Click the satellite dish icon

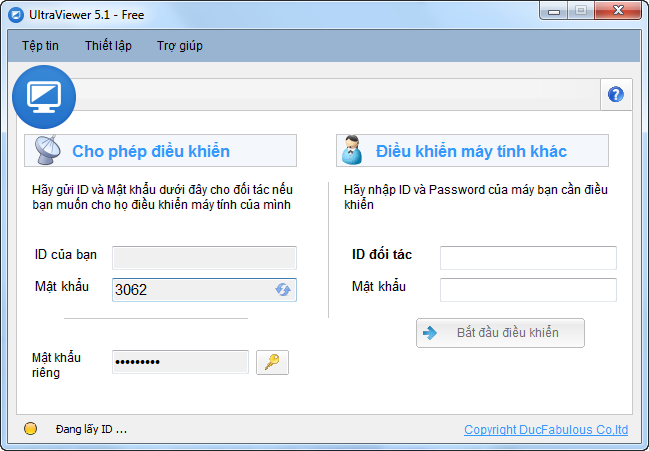(x=47, y=150)
